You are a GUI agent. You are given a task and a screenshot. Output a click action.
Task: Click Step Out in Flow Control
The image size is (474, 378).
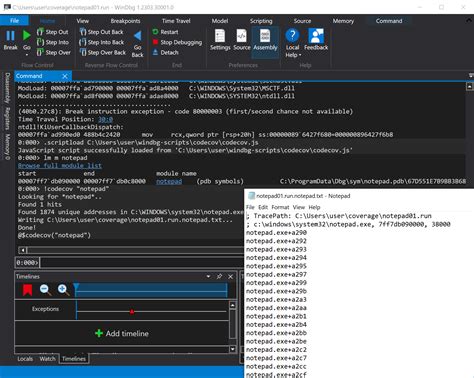(53, 32)
